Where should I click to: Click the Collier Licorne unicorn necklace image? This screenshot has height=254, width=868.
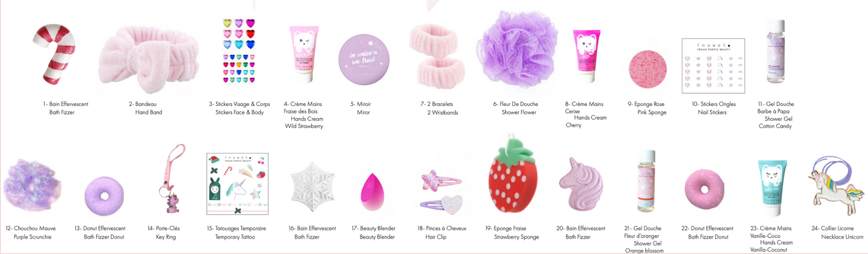pyautogui.click(x=836, y=186)
